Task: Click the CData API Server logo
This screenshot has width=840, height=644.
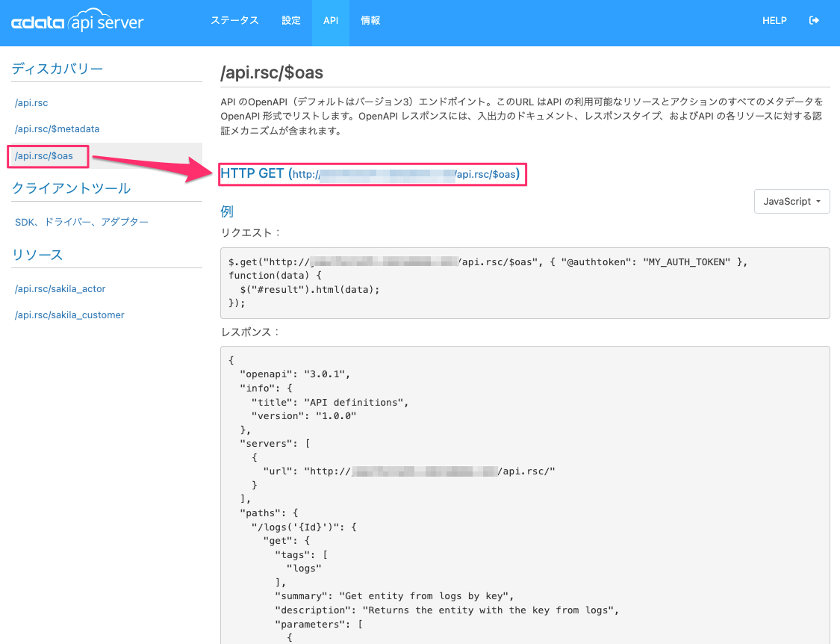Action: pos(77,22)
